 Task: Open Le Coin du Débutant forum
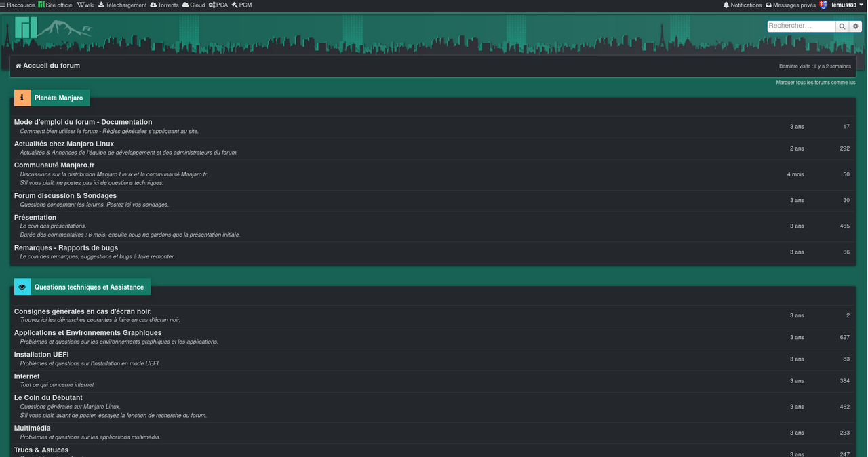(x=48, y=397)
